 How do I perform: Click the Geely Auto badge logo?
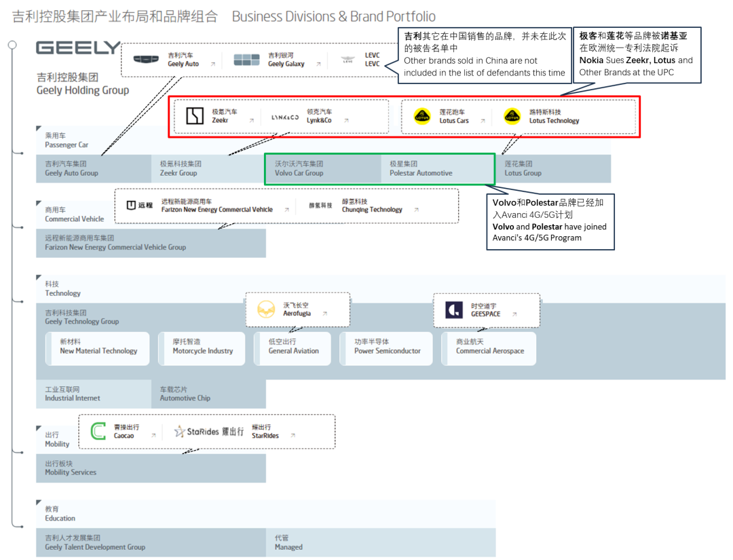coord(146,59)
